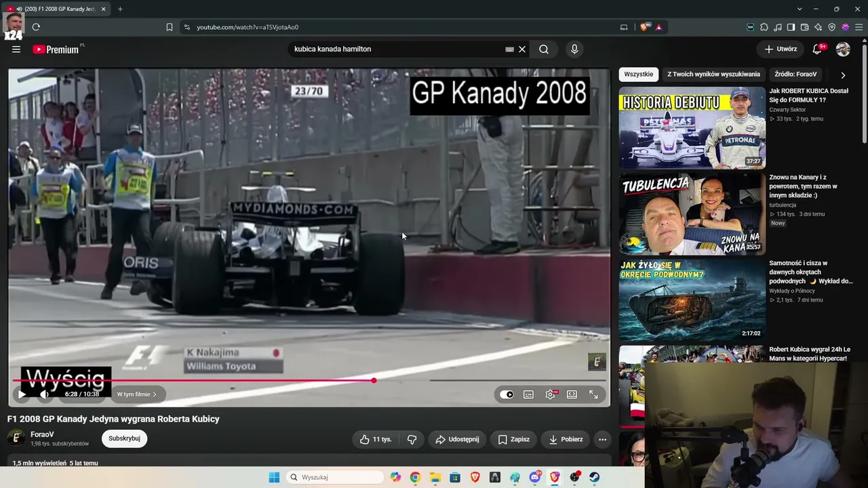Seek using the red progress bar handle
The width and height of the screenshot is (868, 488).
coord(374,380)
